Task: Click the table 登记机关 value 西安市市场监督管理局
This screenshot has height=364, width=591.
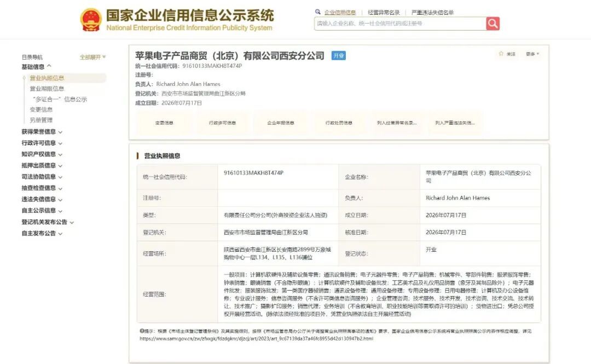Action: (266, 232)
